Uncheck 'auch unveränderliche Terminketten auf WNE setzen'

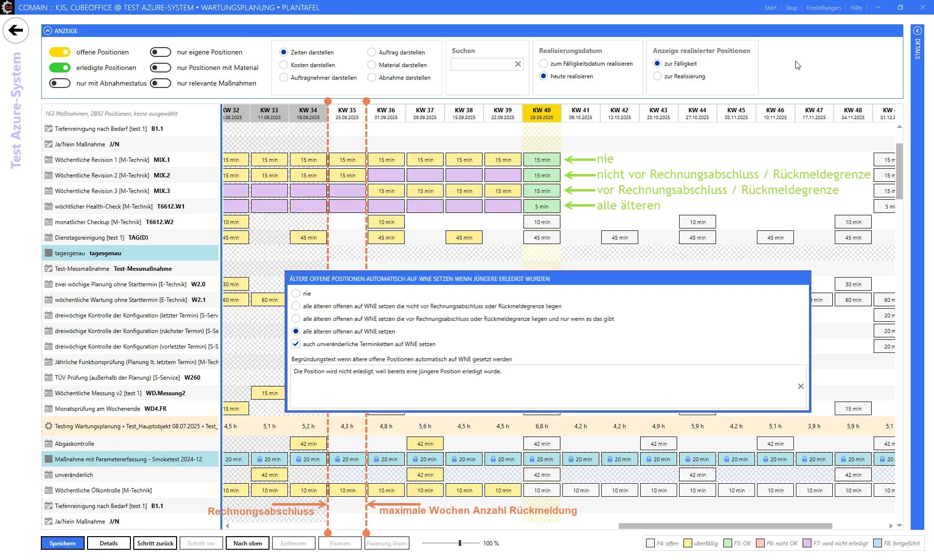coord(296,344)
